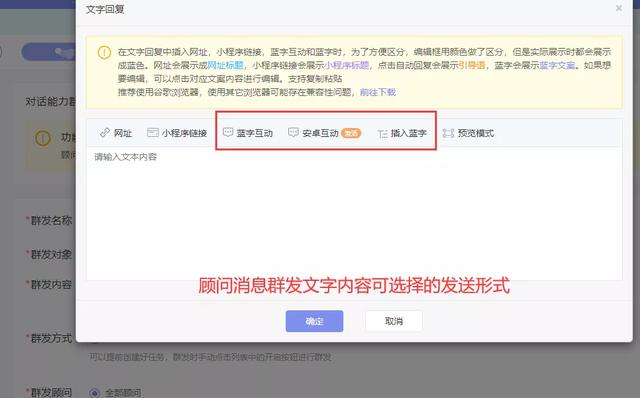Choose 小程序链接 in the editor toolbar
The image size is (640, 398).
pos(177,133)
